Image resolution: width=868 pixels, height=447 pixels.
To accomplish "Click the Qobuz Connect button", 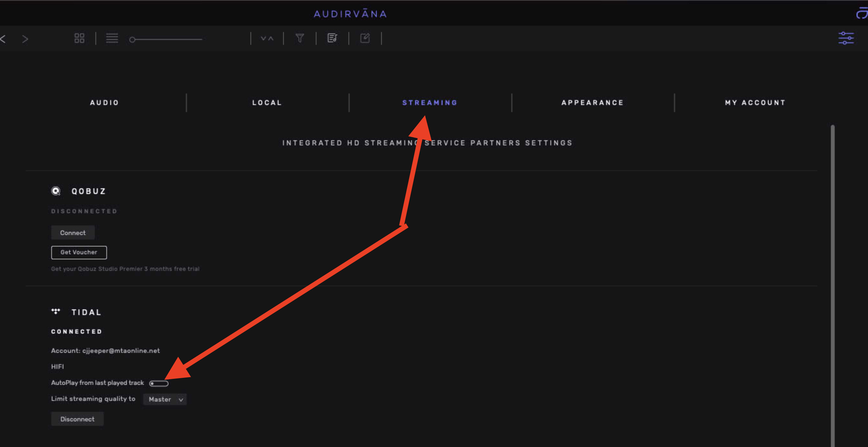I will tap(73, 232).
